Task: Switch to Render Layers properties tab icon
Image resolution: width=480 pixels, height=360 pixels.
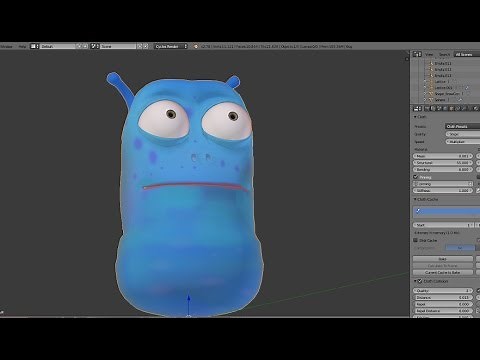Action: [433, 109]
